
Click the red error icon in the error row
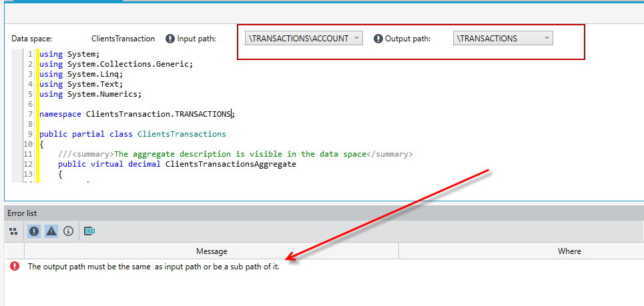point(15,266)
